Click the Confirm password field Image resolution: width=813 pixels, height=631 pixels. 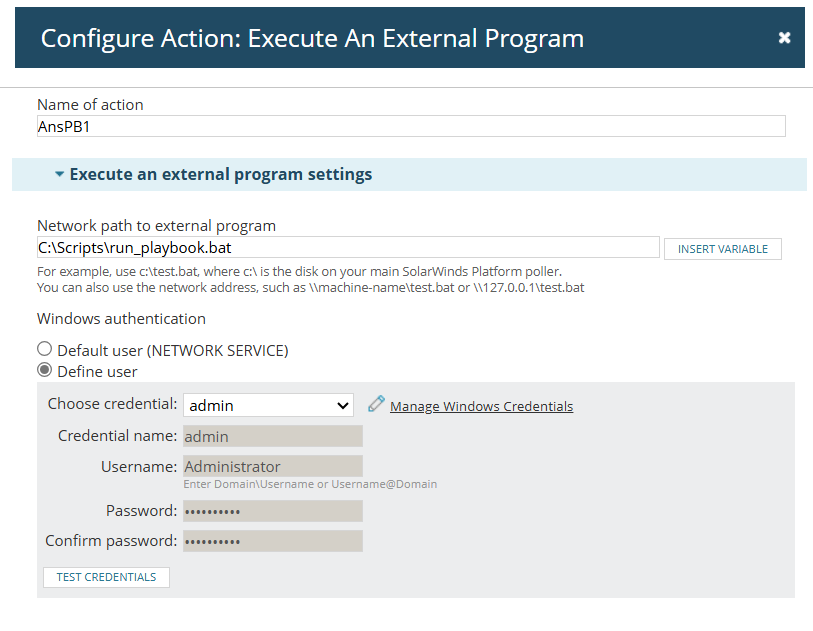tap(273, 541)
